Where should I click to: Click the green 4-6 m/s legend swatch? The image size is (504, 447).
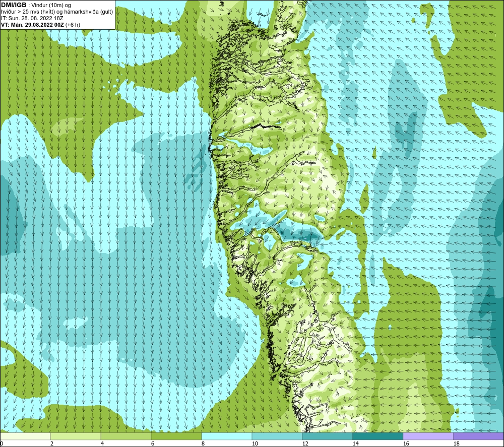(126, 436)
